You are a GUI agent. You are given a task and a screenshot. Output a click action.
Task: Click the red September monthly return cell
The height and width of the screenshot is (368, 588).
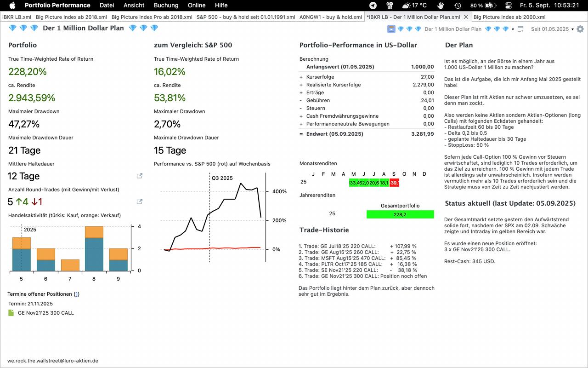coord(394,183)
